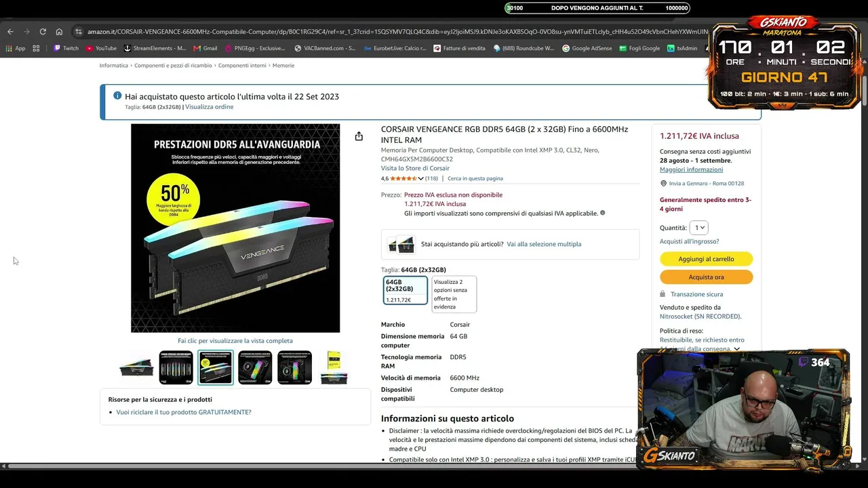Open the PNGEgg bookmark
The height and width of the screenshot is (488, 868).
point(254,48)
